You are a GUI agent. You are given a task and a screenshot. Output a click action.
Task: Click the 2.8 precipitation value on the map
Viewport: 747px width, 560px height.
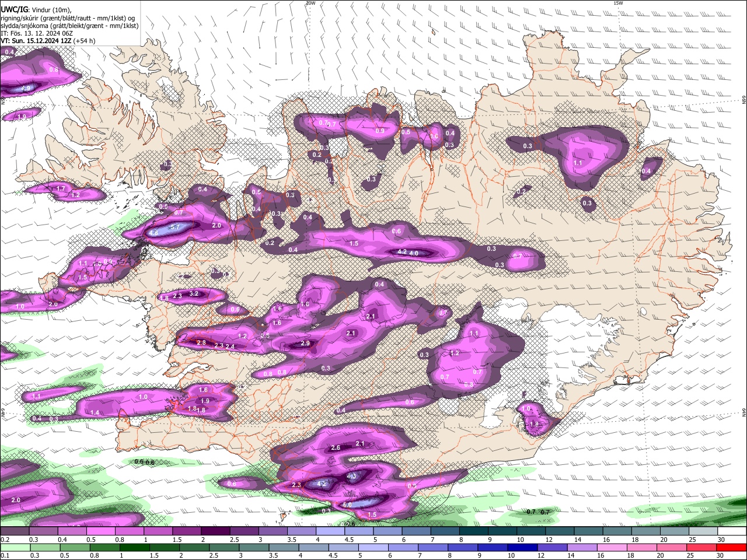(x=201, y=342)
